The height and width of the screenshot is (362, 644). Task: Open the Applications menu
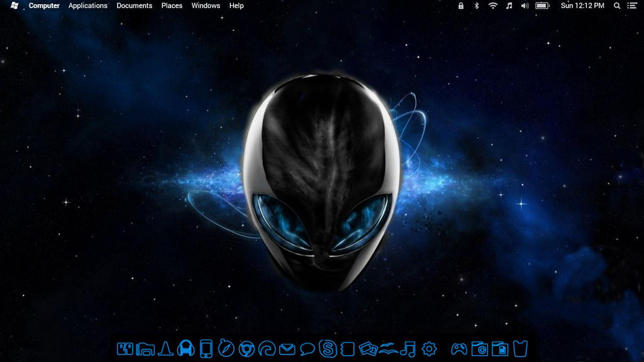(x=88, y=6)
